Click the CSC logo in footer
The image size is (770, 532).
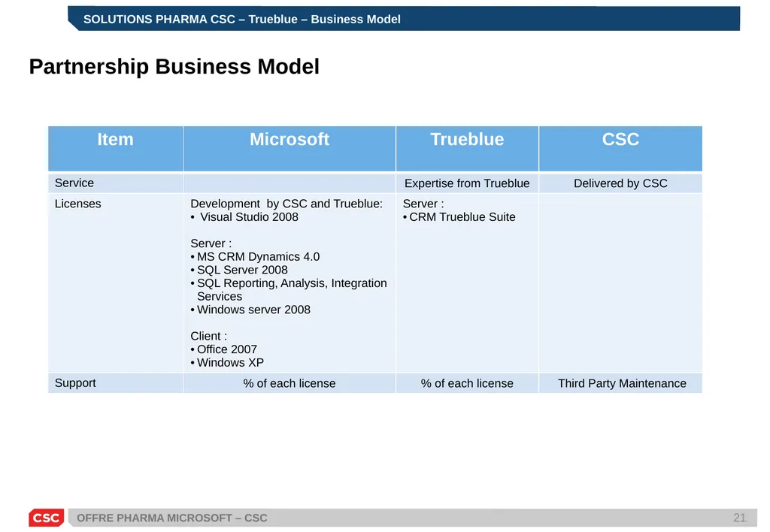[46, 518]
